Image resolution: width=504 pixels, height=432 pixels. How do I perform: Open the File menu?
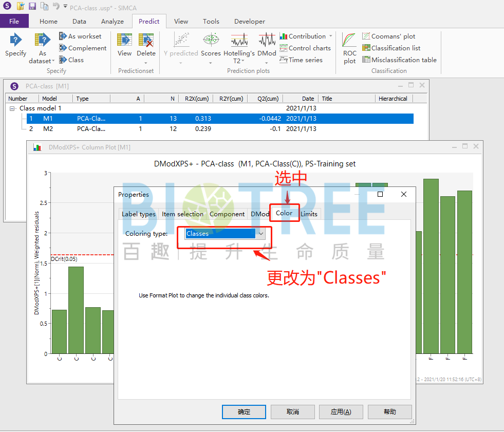pos(14,22)
